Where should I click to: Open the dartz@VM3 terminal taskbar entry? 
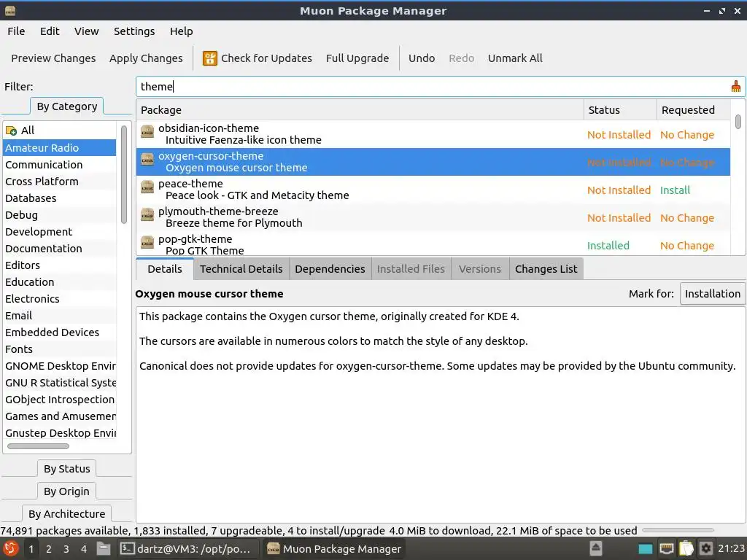click(187, 548)
